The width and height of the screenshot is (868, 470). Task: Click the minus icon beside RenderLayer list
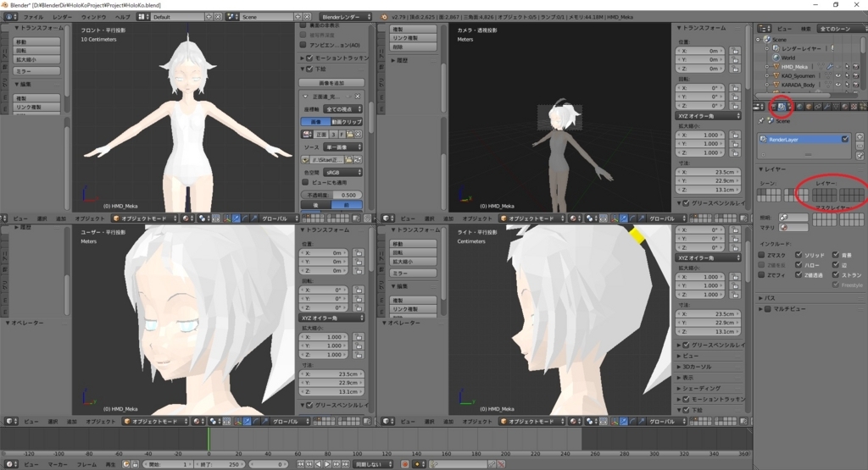pyautogui.click(x=860, y=146)
